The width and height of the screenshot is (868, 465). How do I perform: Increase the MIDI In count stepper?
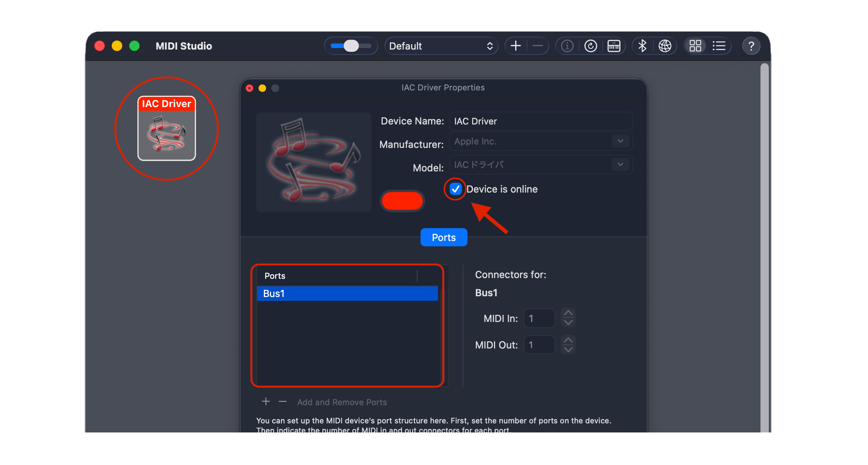pos(568,313)
